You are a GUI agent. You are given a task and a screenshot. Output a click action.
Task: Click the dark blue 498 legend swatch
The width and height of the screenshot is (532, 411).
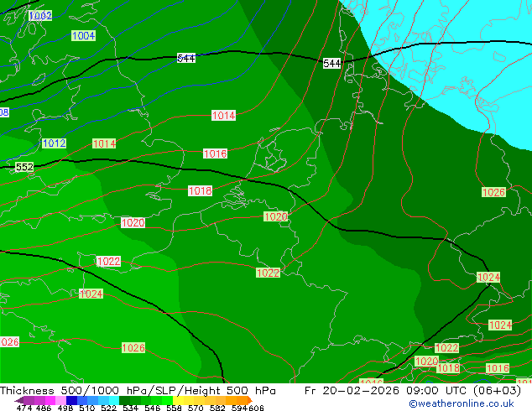[x=71, y=401]
